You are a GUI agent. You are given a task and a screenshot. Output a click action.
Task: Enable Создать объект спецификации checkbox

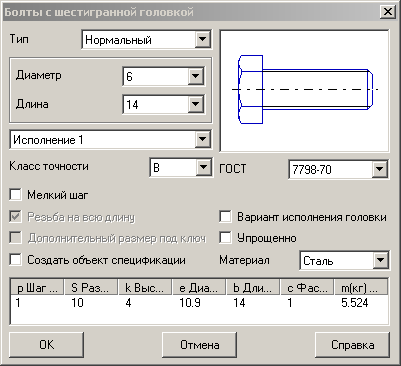(16, 260)
